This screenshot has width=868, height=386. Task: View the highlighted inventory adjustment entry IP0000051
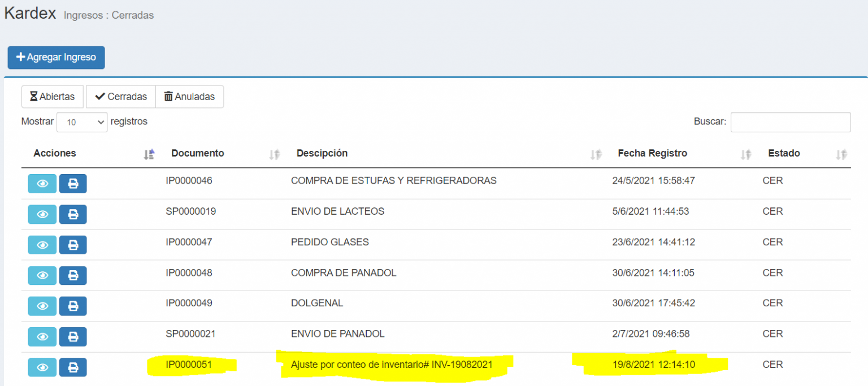[x=42, y=367]
